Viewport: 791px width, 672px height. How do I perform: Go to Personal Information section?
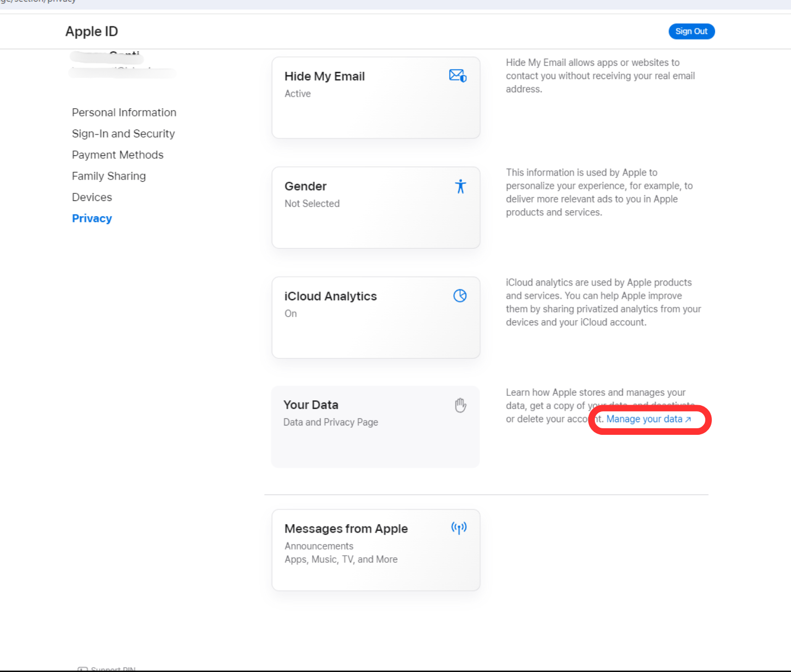point(124,113)
